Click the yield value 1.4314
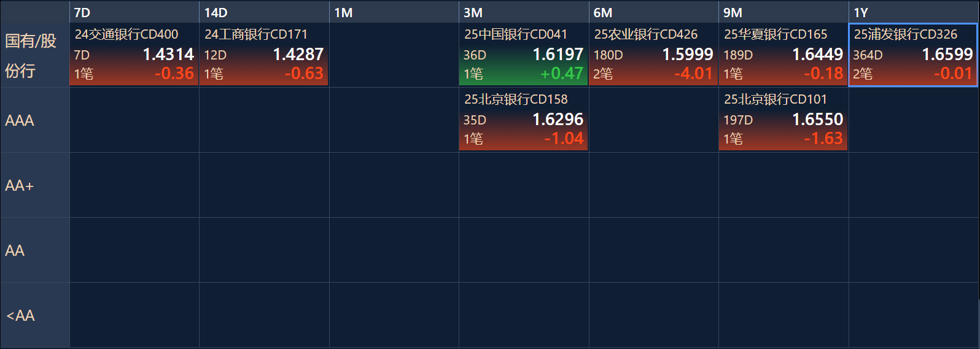 pyautogui.click(x=168, y=55)
